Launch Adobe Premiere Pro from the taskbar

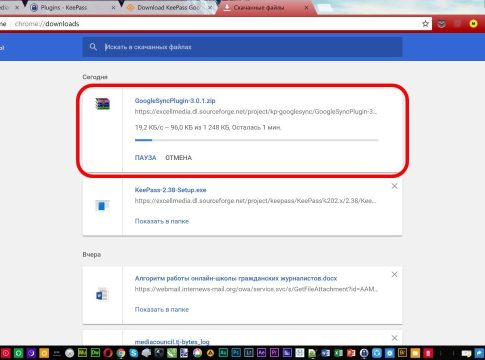[x=274, y=353]
